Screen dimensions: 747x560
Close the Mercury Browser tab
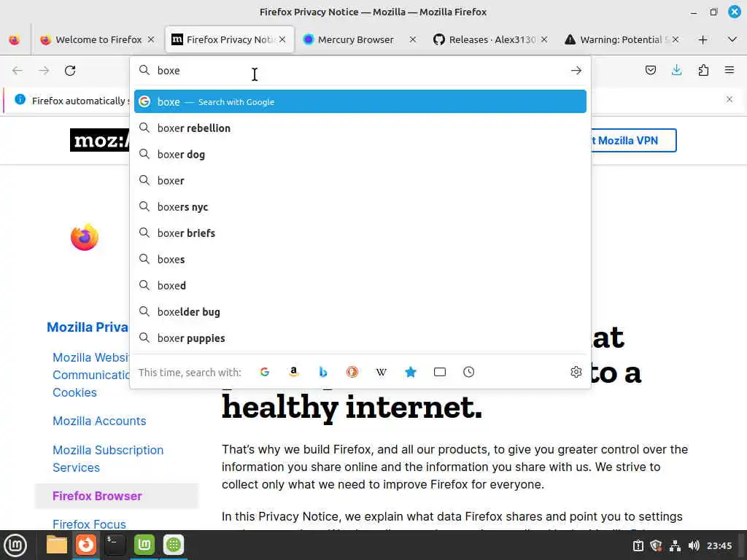tap(413, 39)
